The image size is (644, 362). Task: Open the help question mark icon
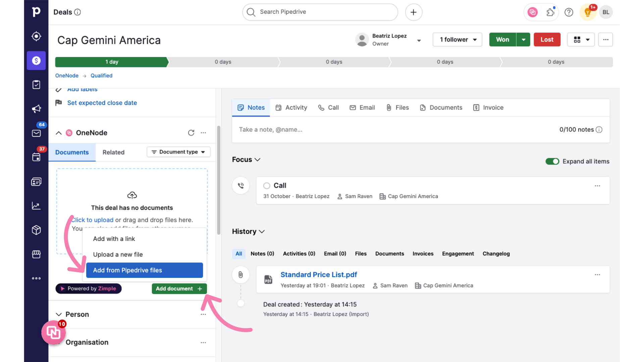(x=569, y=12)
